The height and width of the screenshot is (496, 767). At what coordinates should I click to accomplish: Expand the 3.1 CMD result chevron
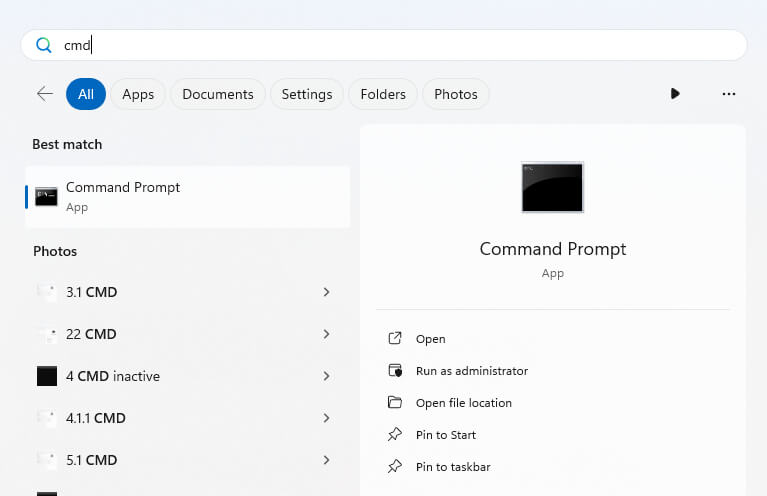coord(327,292)
